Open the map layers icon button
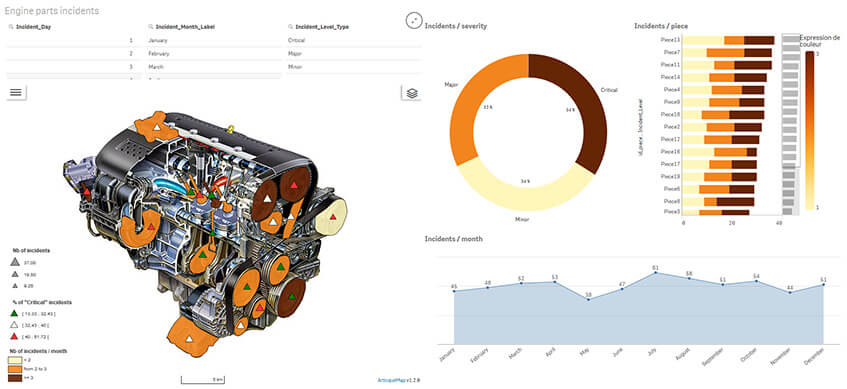847x389 pixels. pyautogui.click(x=412, y=93)
